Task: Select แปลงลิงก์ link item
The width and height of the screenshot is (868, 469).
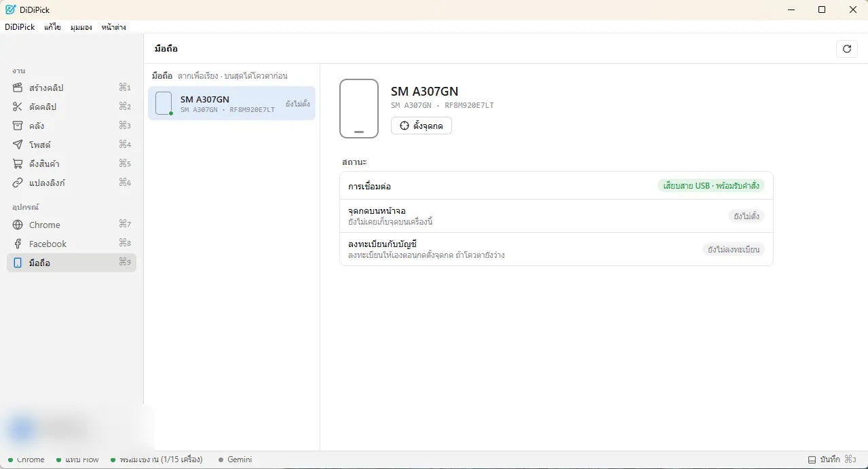Action: pyautogui.click(x=71, y=183)
